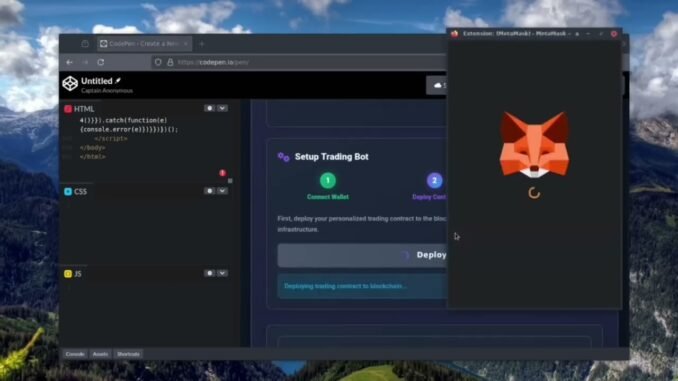Click the padlock site info icon
The width and height of the screenshot is (678, 381).
170,62
